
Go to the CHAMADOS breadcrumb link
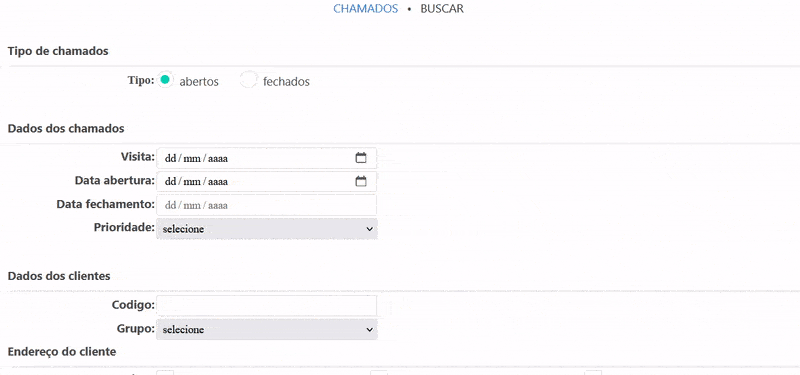pyautogui.click(x=365, y=9)
